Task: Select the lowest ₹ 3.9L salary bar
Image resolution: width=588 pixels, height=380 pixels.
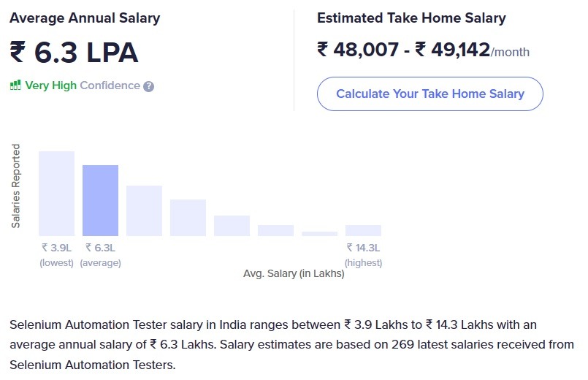Action: [x=57, y=194]
